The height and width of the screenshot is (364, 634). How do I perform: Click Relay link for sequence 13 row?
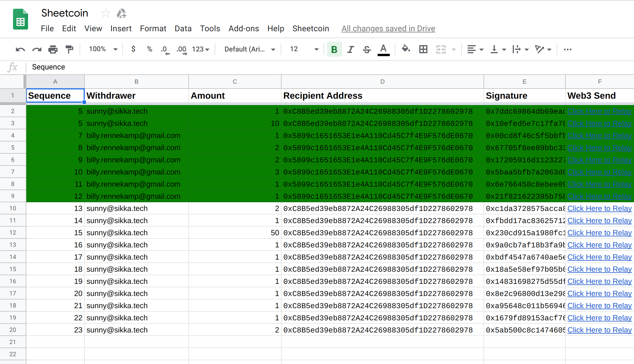tap(599, 208)
